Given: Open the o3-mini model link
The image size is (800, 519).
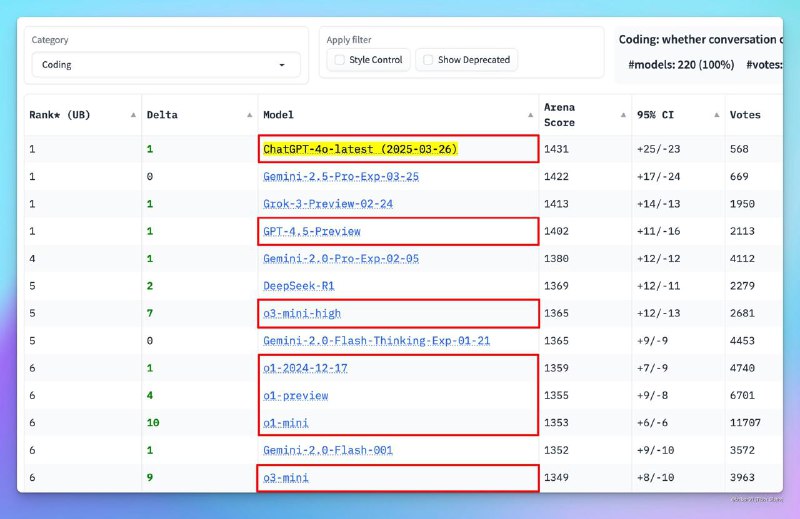Looking at the screenshot, I should [286, 478].
